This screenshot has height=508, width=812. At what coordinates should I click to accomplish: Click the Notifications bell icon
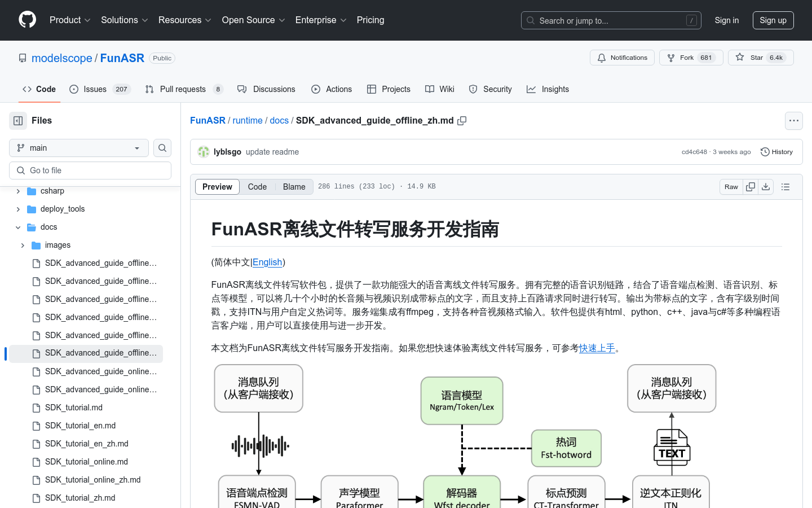tap(601, 57)
